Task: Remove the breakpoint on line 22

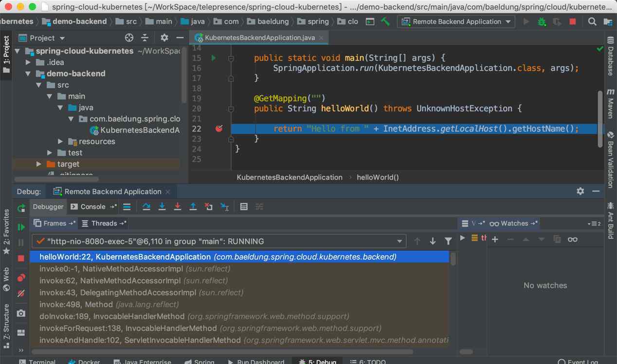Action: pos(219,128)
